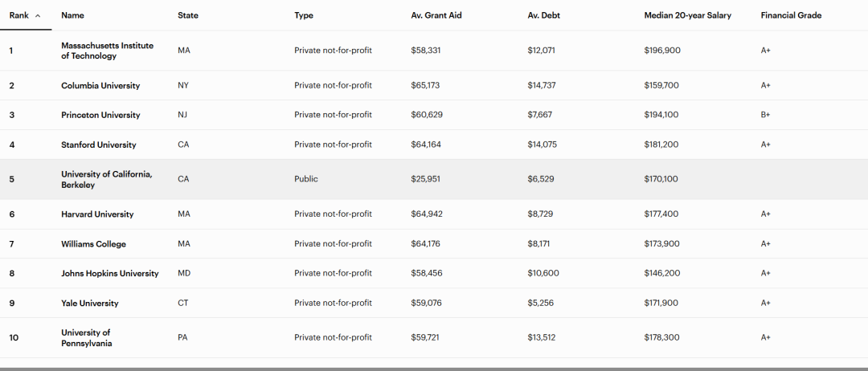The width and height of the screenshot is (868, 371).
Task: Open the Stanford University link
Action: 99,145
